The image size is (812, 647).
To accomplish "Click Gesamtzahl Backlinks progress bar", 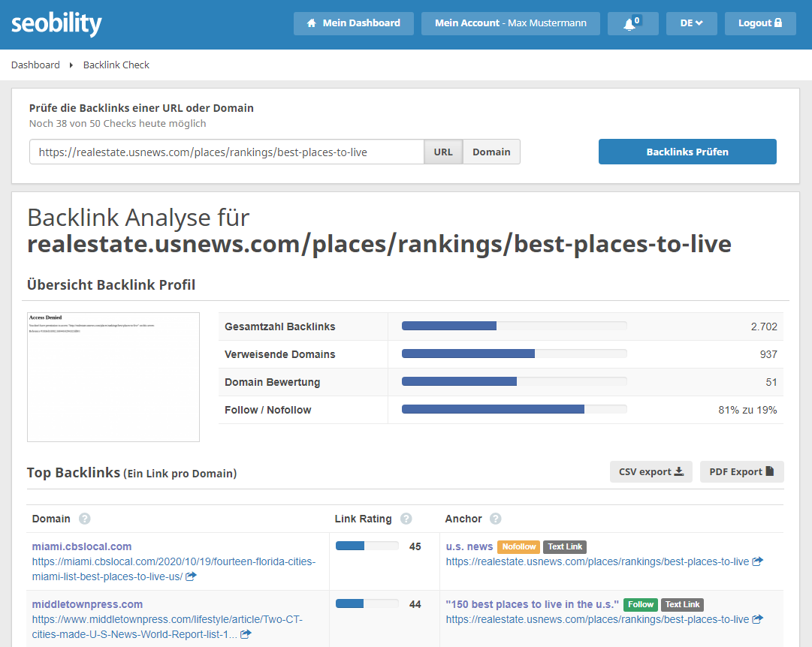I will tap(515, 326).
